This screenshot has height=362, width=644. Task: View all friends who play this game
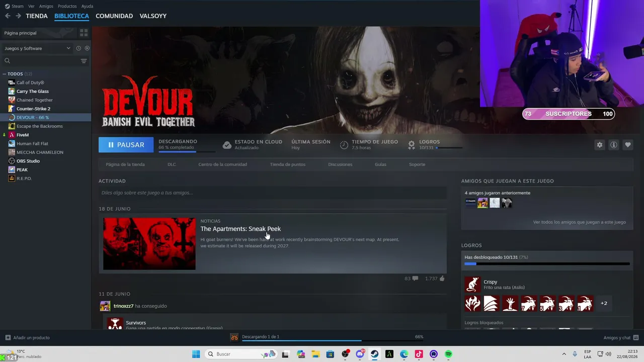click(x=580, y=222)
